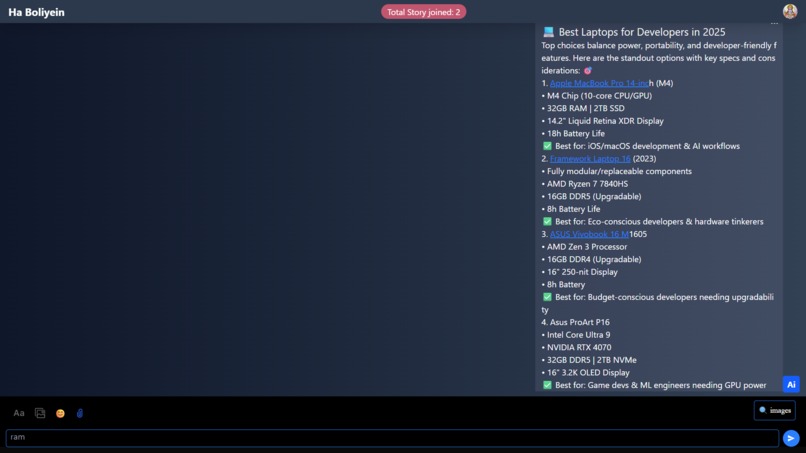806x453 pixels.
Task: Open the Framework Laptop 16 link
Action: click(590, 159)
